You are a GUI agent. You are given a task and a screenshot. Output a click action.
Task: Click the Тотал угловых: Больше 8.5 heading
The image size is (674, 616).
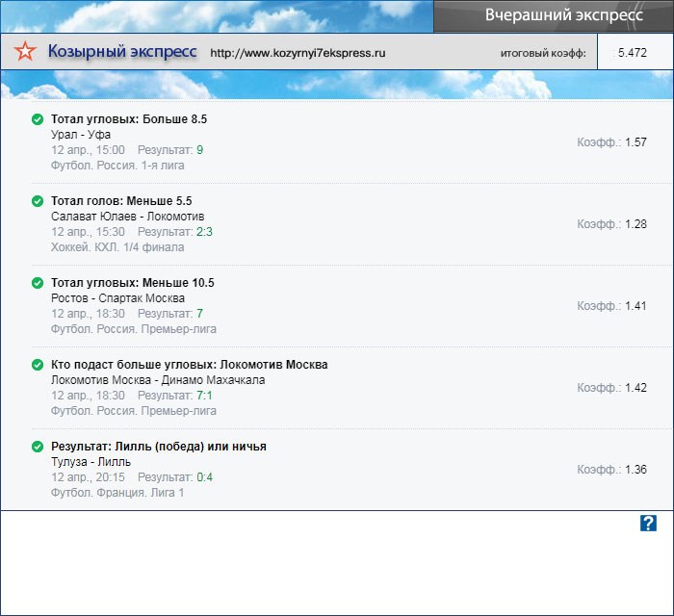129,119
